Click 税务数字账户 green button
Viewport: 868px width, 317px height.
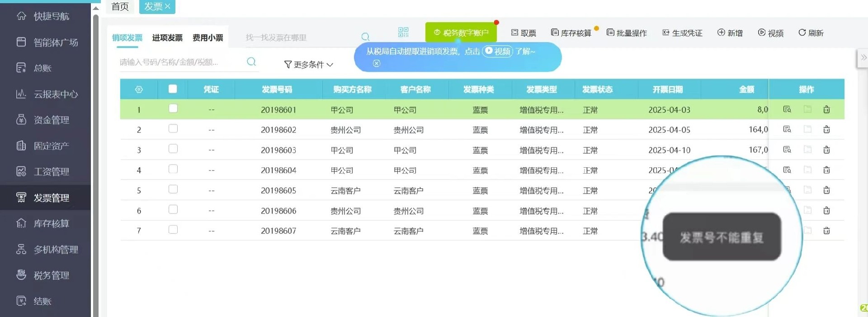(461, 33)
